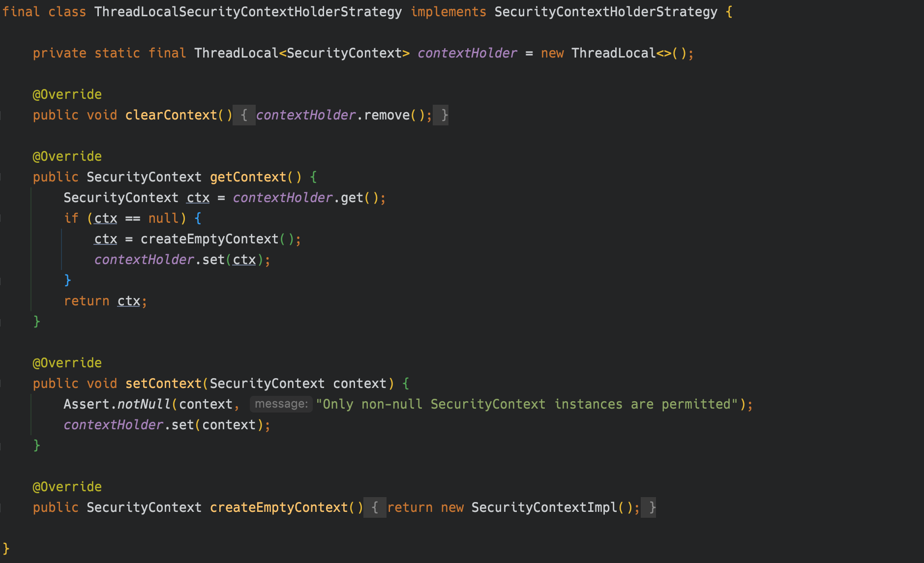
Task: Expand the folded opening brace after clearContext()
Action: click(244, 115)
